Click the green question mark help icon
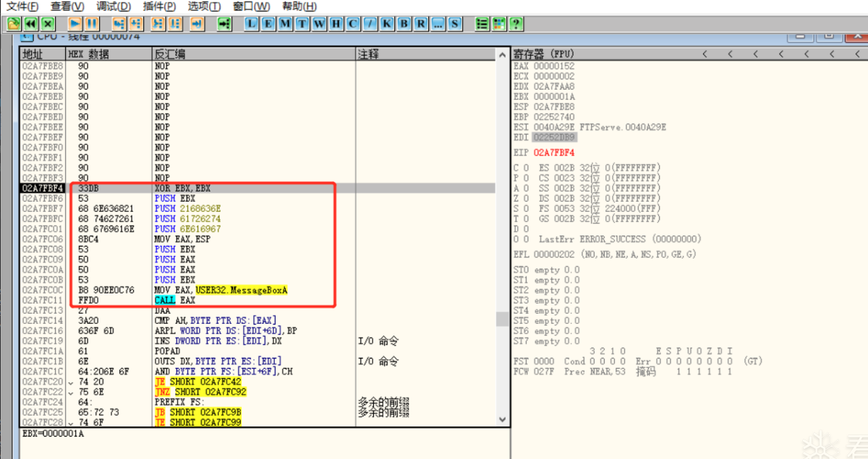The width and height of the screenshot is (868, 459). 516,23
